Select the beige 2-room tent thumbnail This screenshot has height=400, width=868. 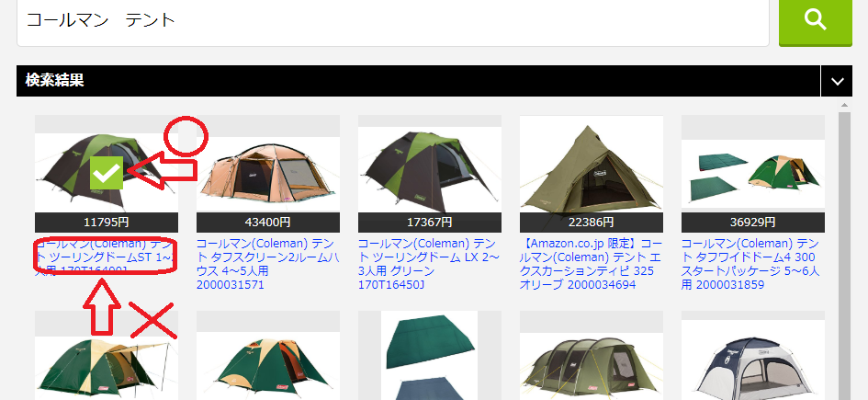coord(268,174)
